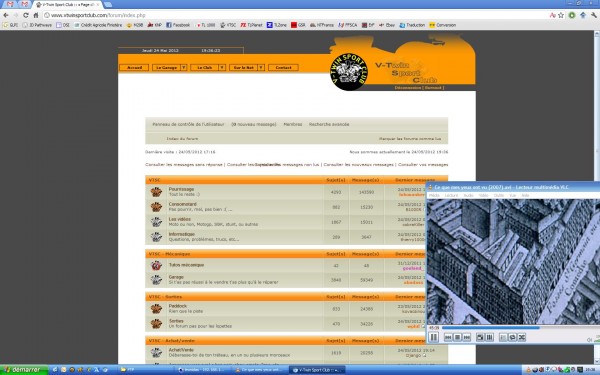Expand the Sur le Net dropdown arrow
Image resolution: width=600 pixels, height=375 pixels.
261,68
